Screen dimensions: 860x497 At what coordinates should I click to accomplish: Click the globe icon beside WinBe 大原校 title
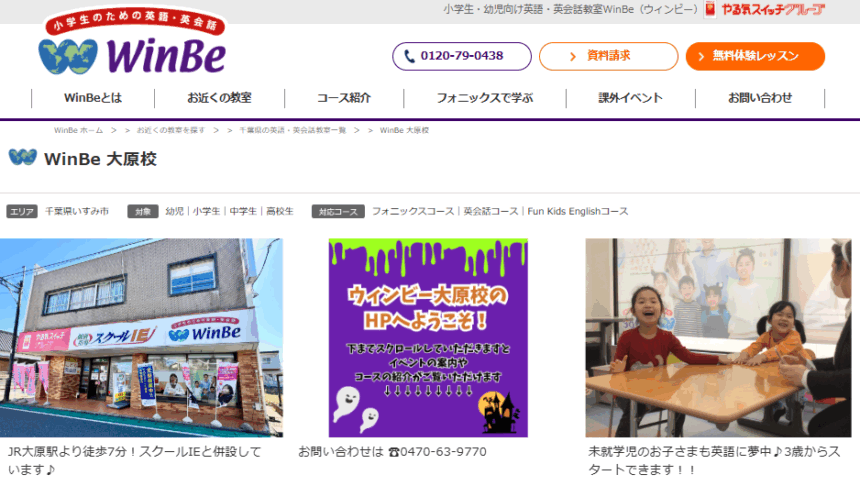point(23,158)
